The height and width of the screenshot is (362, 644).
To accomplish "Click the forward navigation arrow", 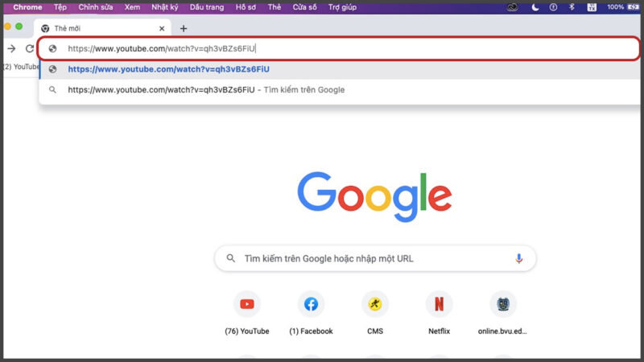I will (x=11, y=48).
